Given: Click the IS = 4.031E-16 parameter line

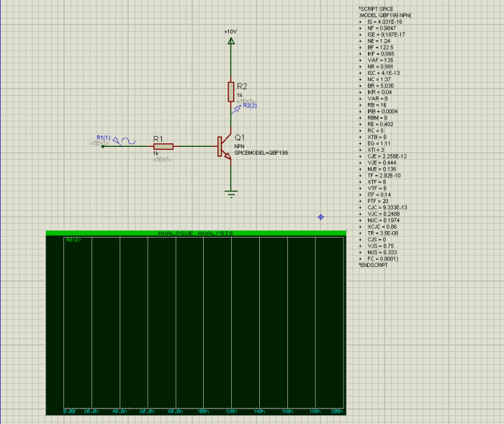Looking at the screenshot, I should (380, 22).
